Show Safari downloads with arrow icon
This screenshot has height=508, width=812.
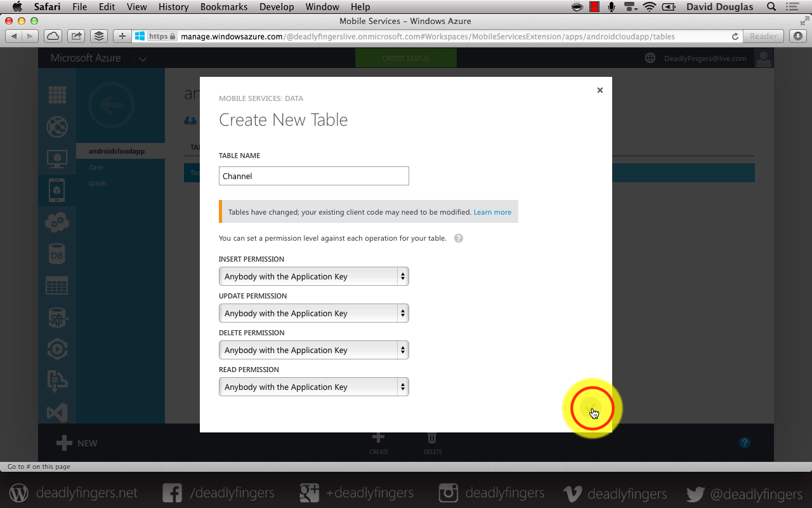pos(797,36)
